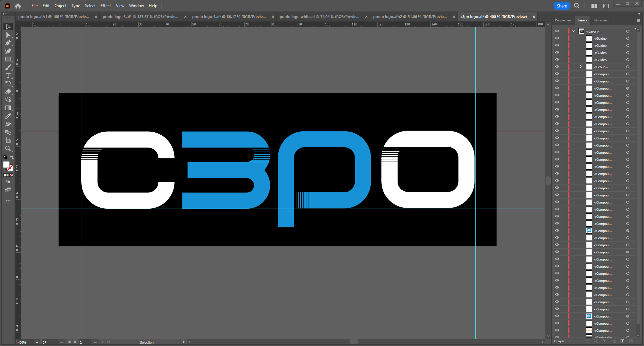Click the Gradient tool
Viewport: 644px width, 346px height.
8,108
